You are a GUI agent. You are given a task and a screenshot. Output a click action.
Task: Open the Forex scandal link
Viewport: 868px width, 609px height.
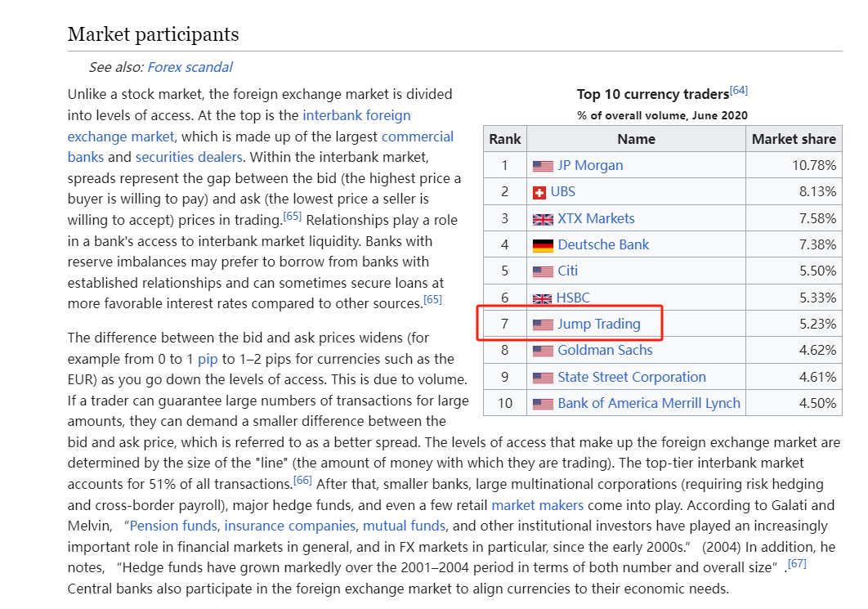pyautogui.click(x=190, y=67)
